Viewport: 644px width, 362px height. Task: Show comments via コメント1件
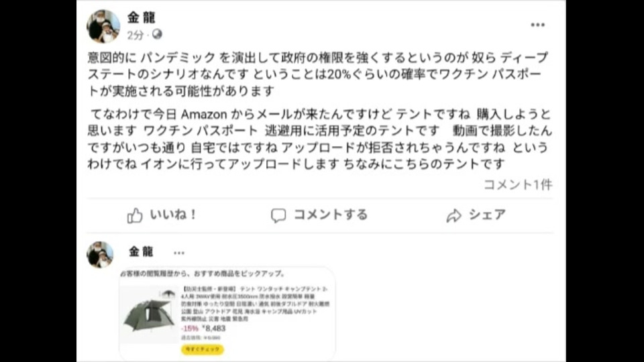coord(518,185)
